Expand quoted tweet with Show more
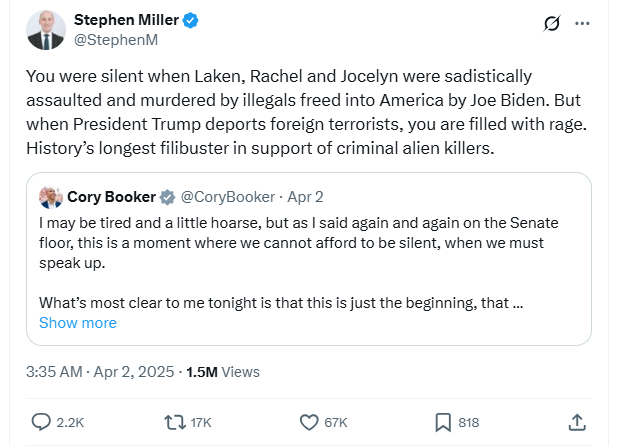623x446 pixels. click(77, 322)
